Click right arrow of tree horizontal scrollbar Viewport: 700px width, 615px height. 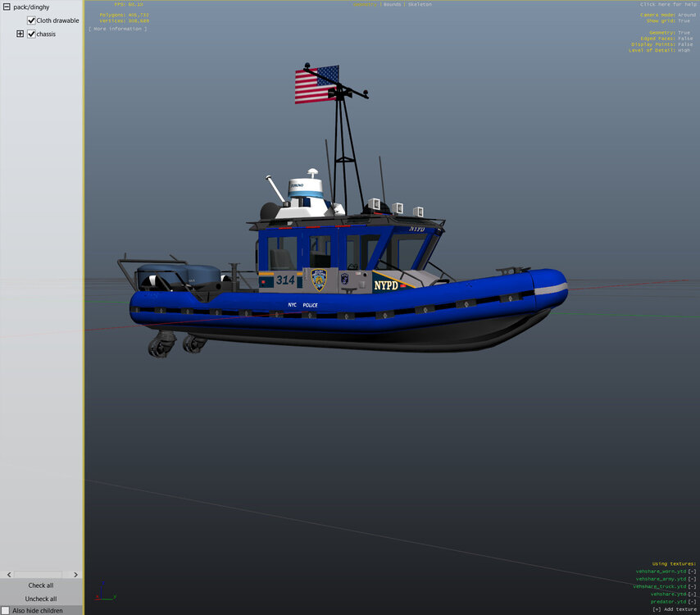click(x=75, y=574)
